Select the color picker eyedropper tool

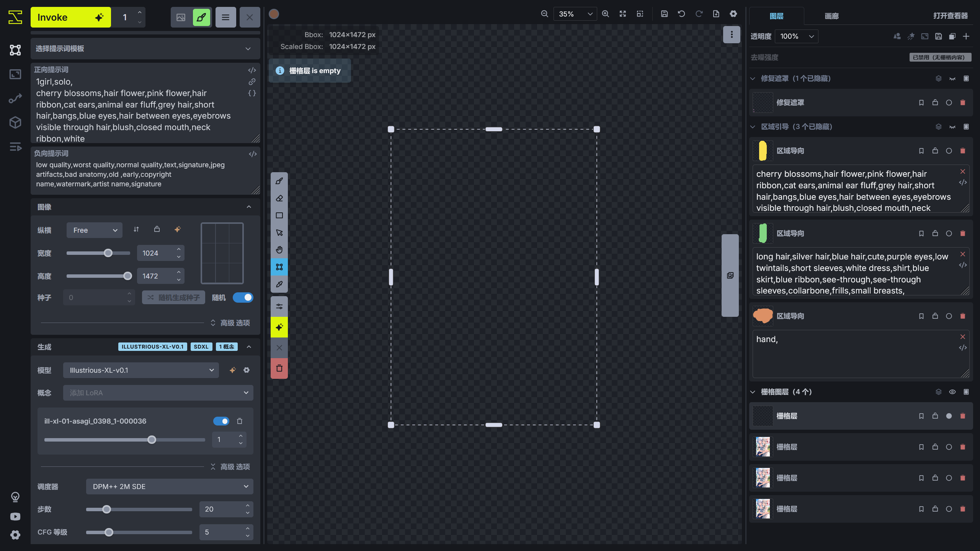pos(279,284)
